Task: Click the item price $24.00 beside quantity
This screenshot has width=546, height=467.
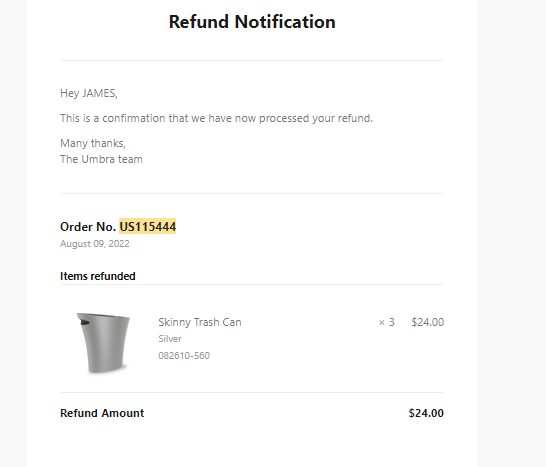Action: [428, 322]
